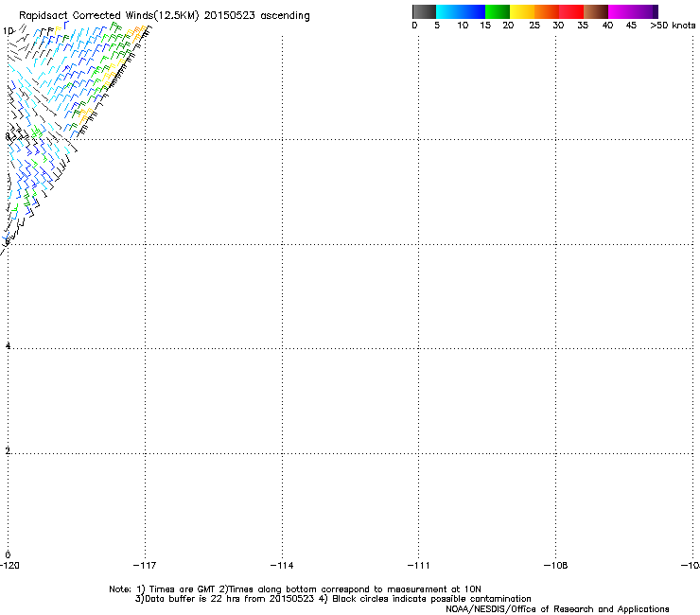Click the legend label "40"

pos(607,26)
